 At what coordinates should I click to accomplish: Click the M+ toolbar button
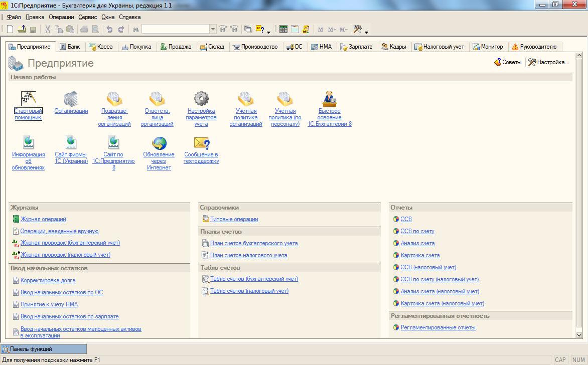coord(332,29)
